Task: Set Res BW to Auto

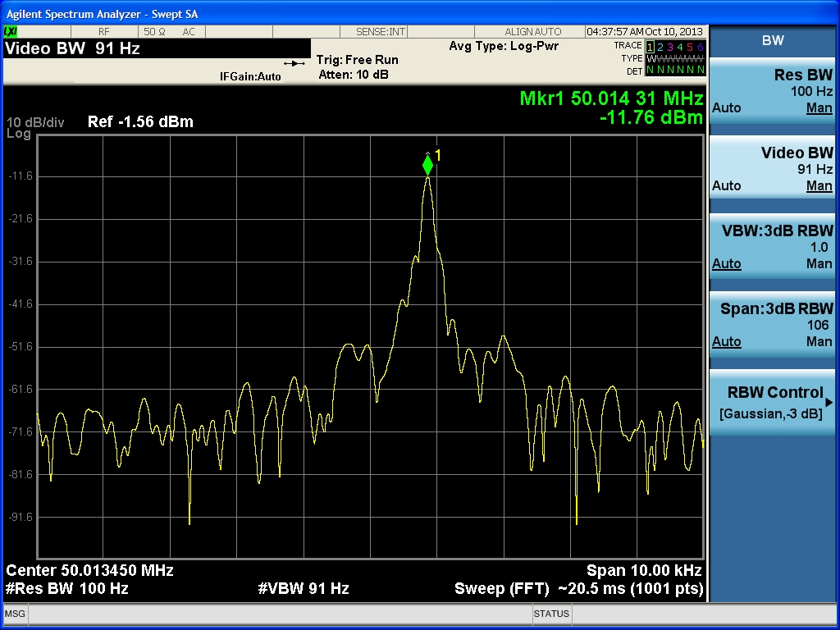Action: coord(727,107)
